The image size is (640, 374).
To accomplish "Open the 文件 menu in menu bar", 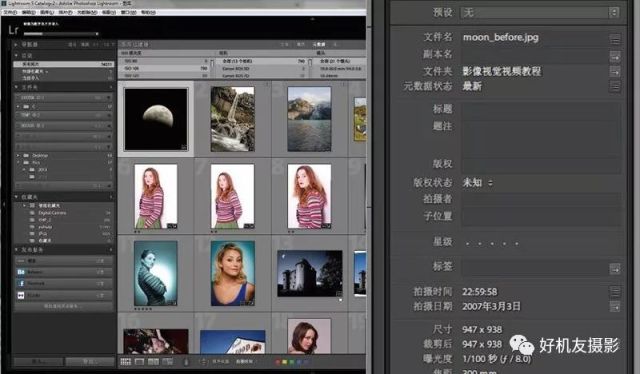I will tap(10, 12).
